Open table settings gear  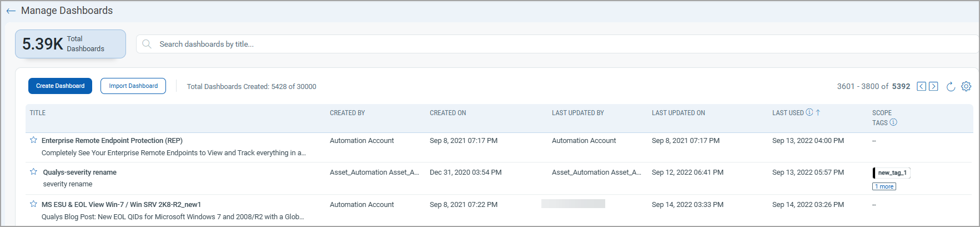point(966,86)
